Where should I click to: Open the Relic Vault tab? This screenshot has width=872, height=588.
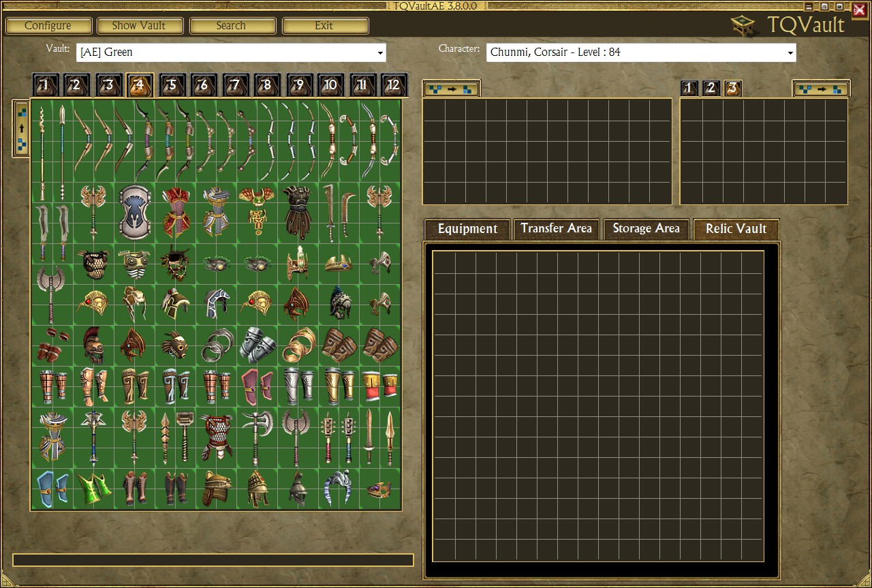736,229
